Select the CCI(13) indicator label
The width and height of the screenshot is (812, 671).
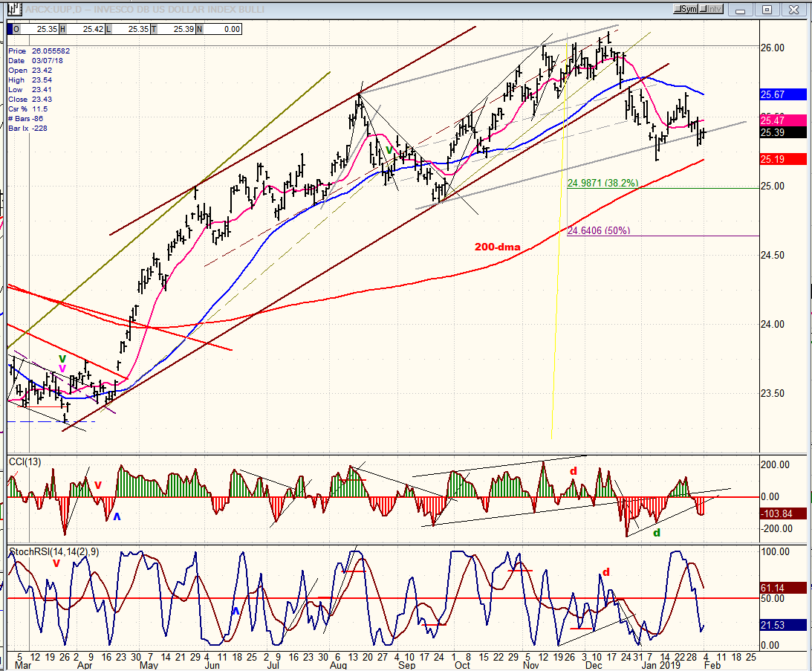25,461
